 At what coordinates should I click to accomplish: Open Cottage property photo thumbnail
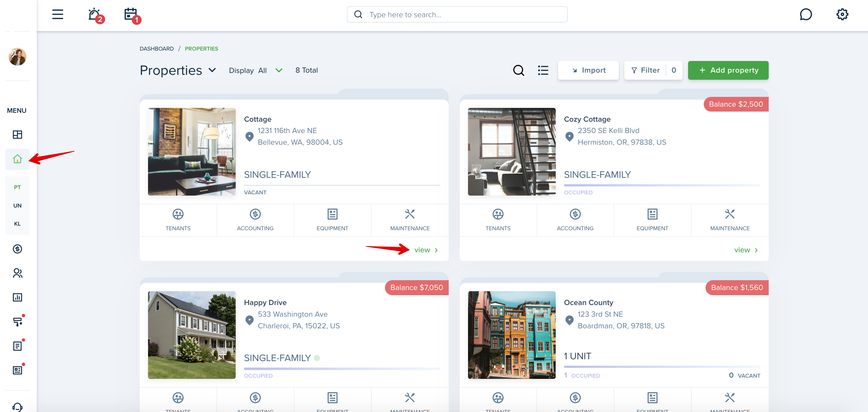[192, 152]
